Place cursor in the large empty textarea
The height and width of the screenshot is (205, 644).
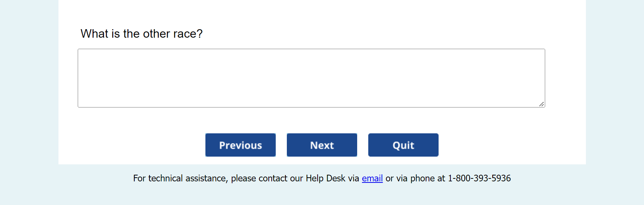click(311, 78)
